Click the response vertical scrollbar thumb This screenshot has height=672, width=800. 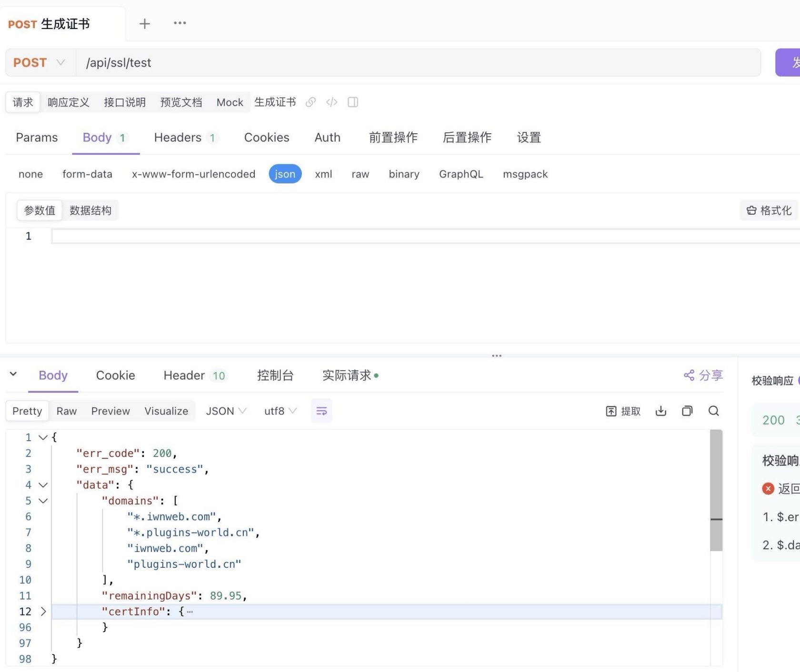716,490
